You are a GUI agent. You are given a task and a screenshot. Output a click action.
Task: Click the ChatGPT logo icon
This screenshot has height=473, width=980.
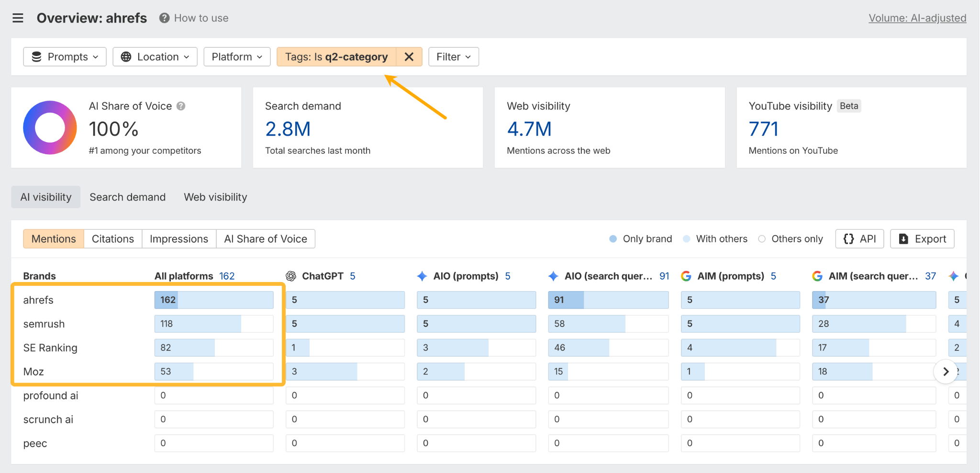[x=291, y=276]
